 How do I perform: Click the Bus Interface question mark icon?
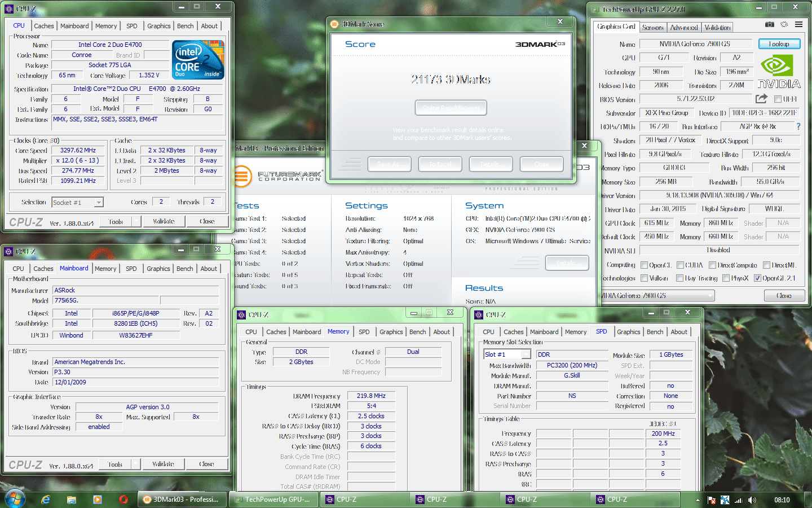[798, 126]
